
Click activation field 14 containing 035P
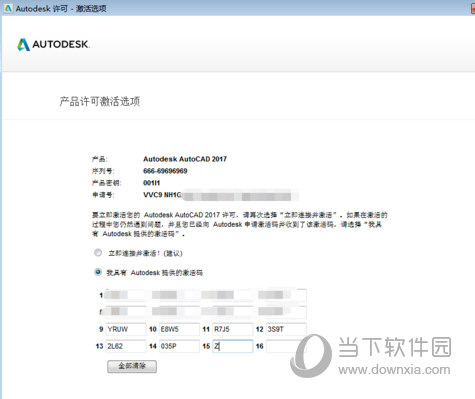179,346
